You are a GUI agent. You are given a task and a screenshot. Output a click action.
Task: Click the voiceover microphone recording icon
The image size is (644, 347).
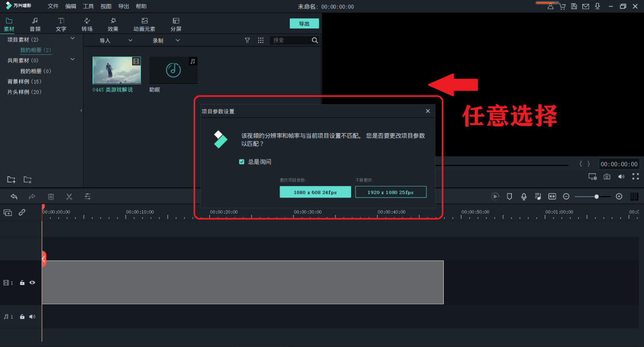coord(524,197)
